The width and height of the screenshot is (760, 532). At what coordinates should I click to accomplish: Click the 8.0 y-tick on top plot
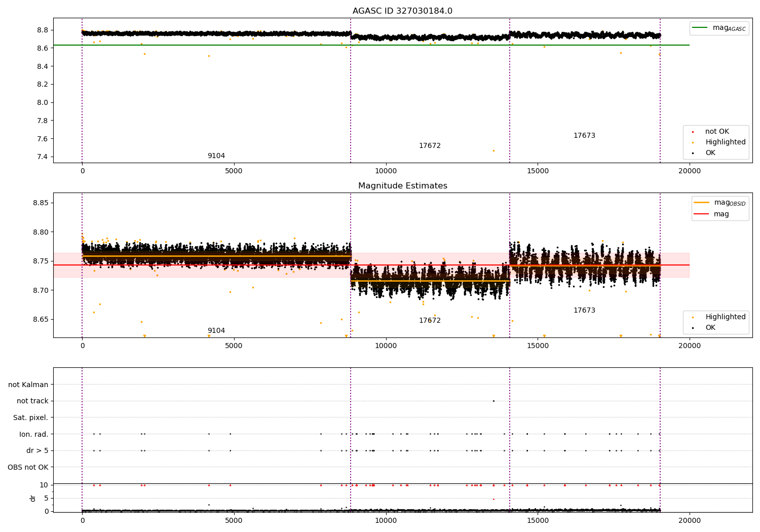pyautogui.click(x=43, y=102)
